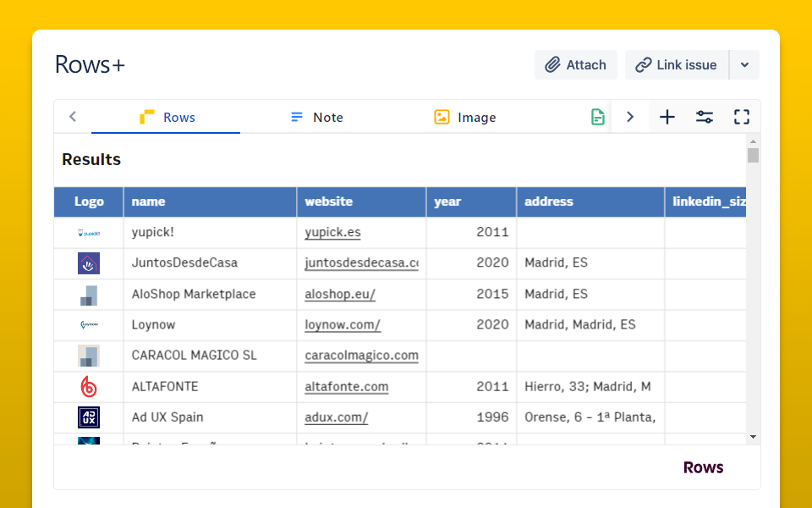Image resolution: width=812 pixels, height=508 pixels.
Task: Switch to the Rows tab
Action: pos(166,117)
